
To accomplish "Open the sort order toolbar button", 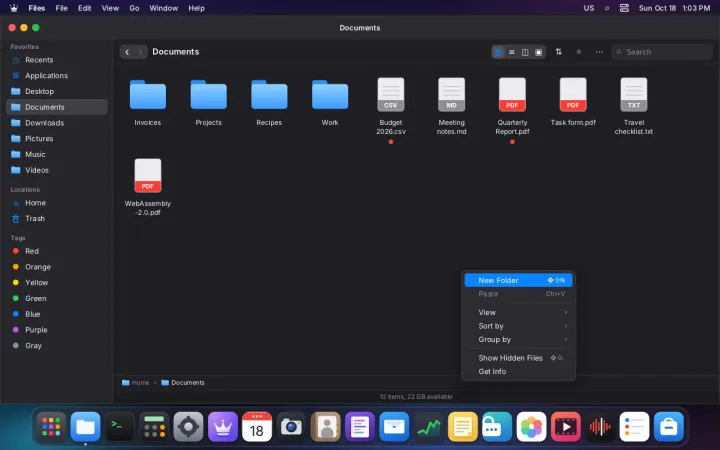I will [x=558, y=52].
